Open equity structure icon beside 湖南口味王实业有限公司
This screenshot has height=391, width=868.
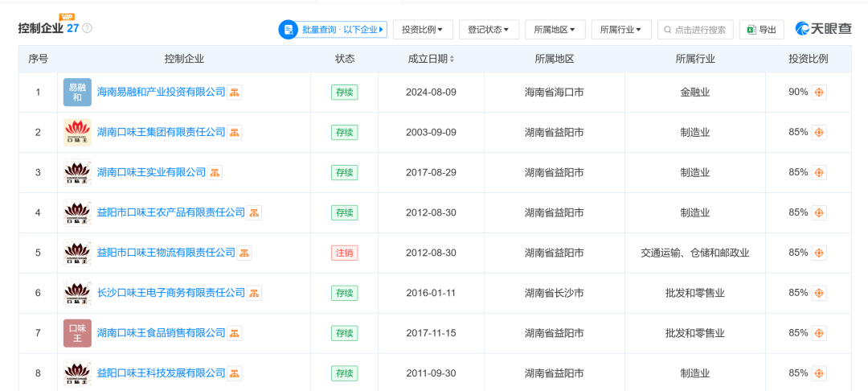click(x=215, y=172)
